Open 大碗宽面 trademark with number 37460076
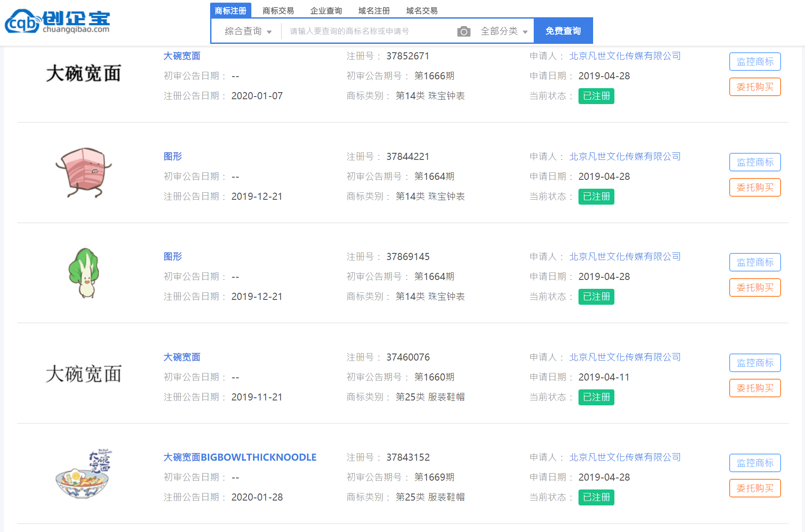The height and width of the screenshot is (532, 805). (182, 357)
